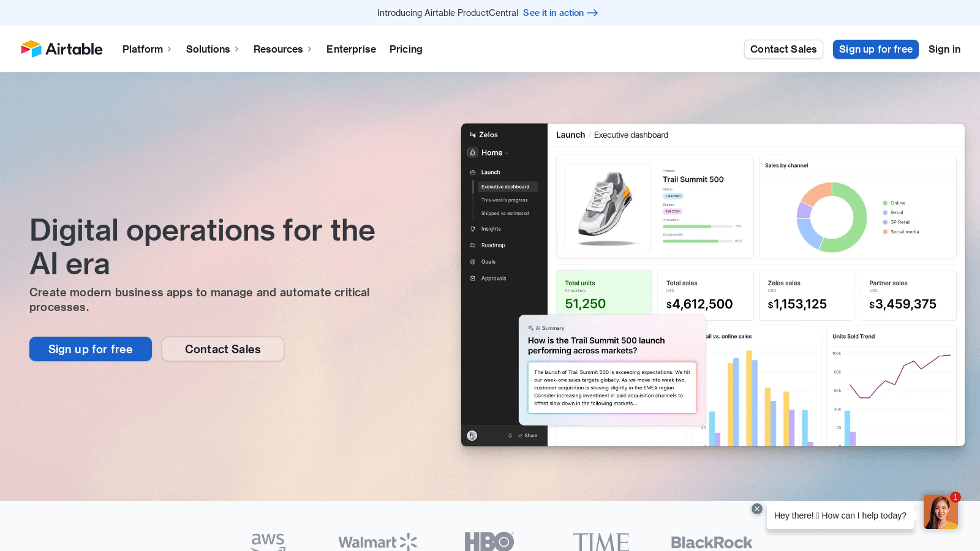Click the Social media legend swatch

click(x=885, y=232)
